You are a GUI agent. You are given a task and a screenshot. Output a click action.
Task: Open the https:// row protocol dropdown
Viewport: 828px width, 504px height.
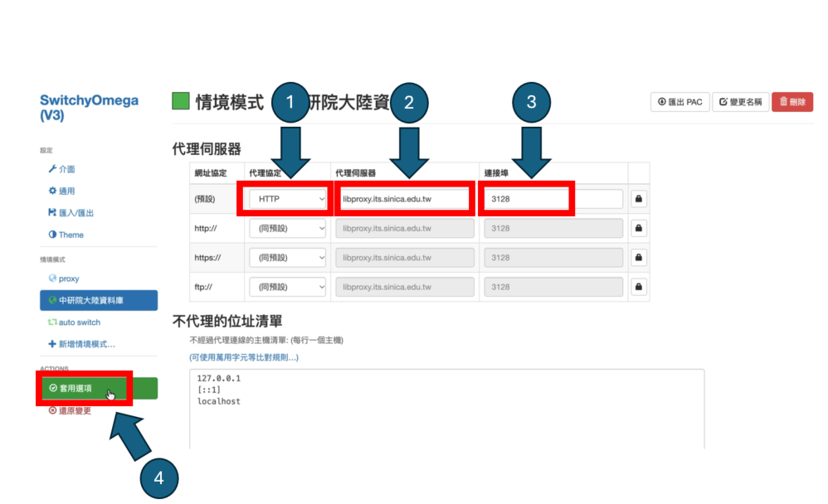(288, 258)
